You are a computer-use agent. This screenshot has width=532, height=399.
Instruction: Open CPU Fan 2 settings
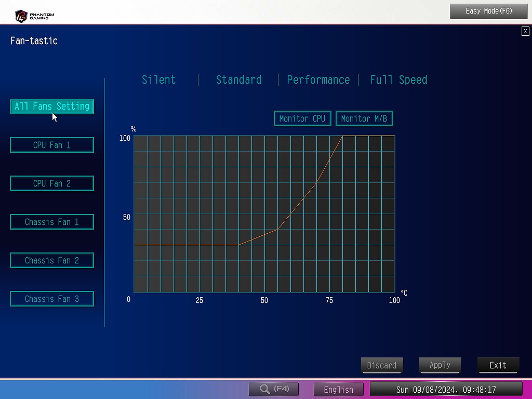pyautogui.click(x=52, y=183)
